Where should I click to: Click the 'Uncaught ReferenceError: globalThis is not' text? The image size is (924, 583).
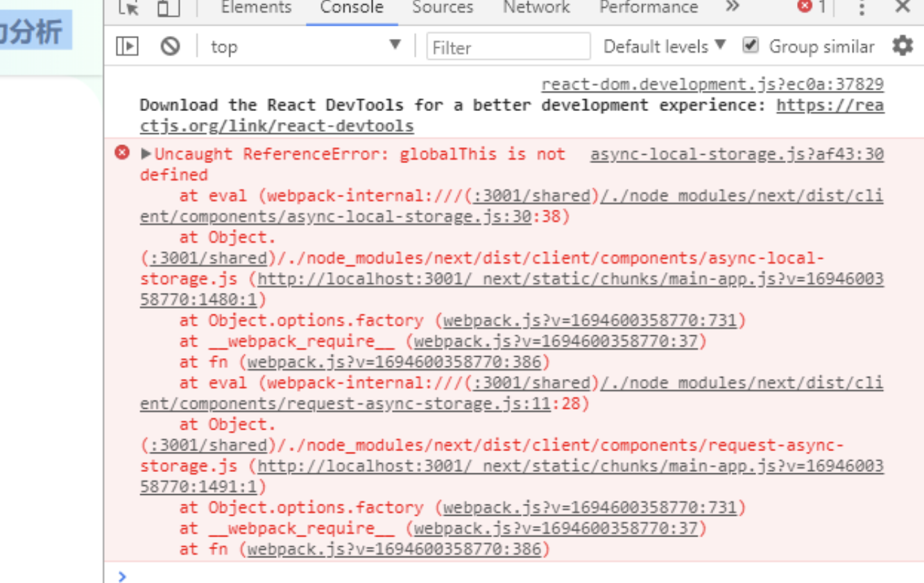point(360,154)
